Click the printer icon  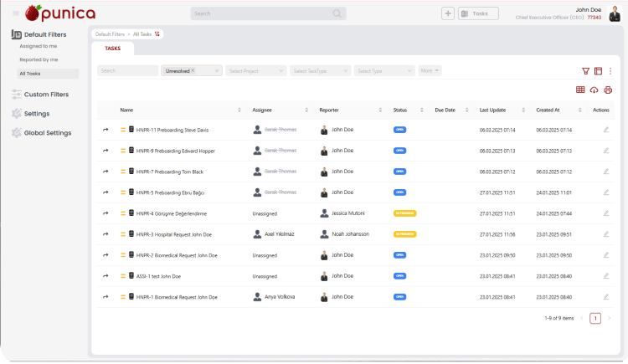(608, 90)
